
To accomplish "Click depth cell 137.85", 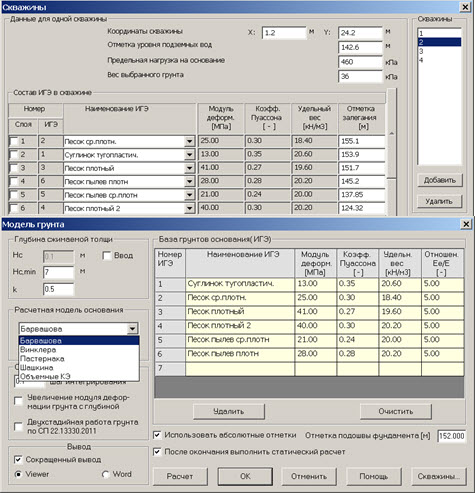I will tap(362, 195).
